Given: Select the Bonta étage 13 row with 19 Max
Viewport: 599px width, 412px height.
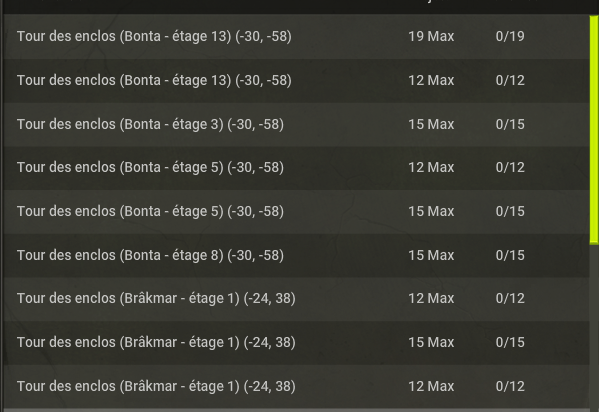Looking at the screenshot, I should click(296, 37).
